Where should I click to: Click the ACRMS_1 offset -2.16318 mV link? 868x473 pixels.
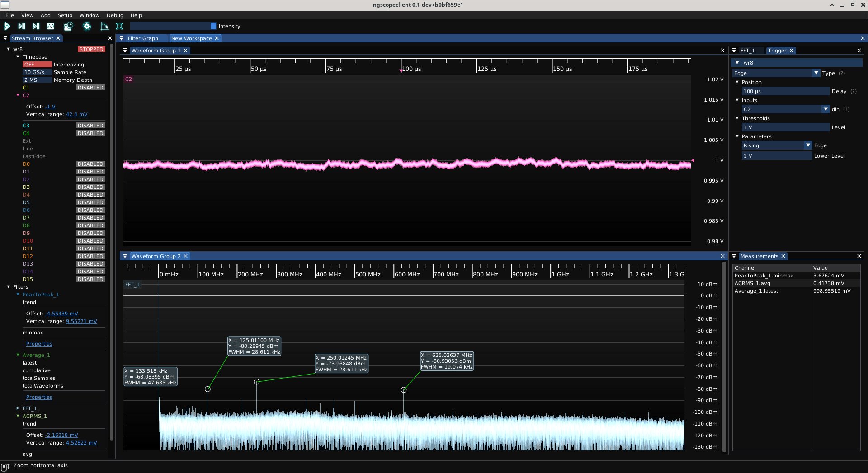(61, 435)
